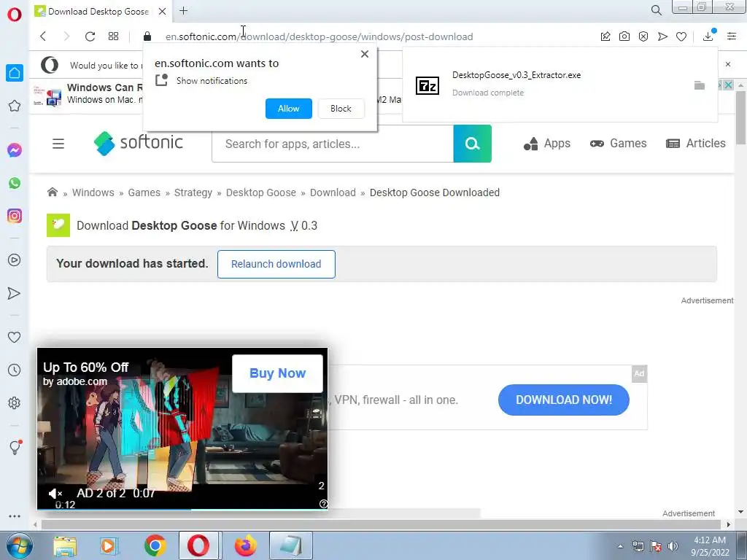This screenshot has height=560, width=747.
Task: Open lightbulb tips icon in sidebar
Action: coord(15,447)
